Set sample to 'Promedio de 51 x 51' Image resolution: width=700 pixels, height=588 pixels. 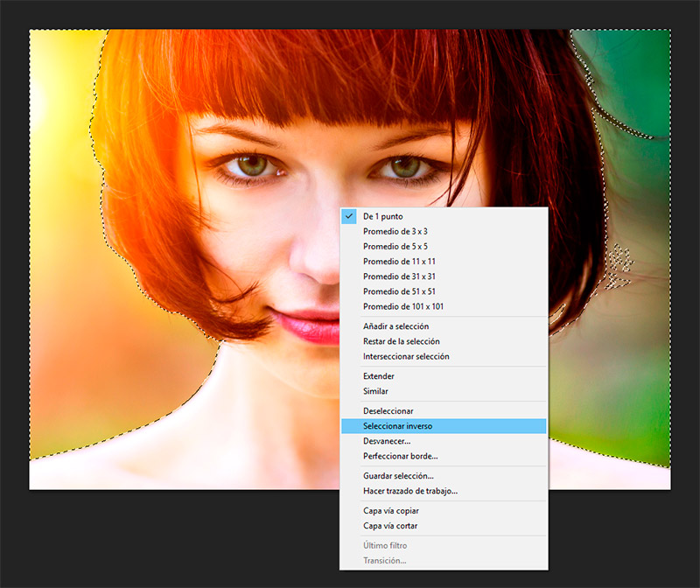click(x=399, y=291)
